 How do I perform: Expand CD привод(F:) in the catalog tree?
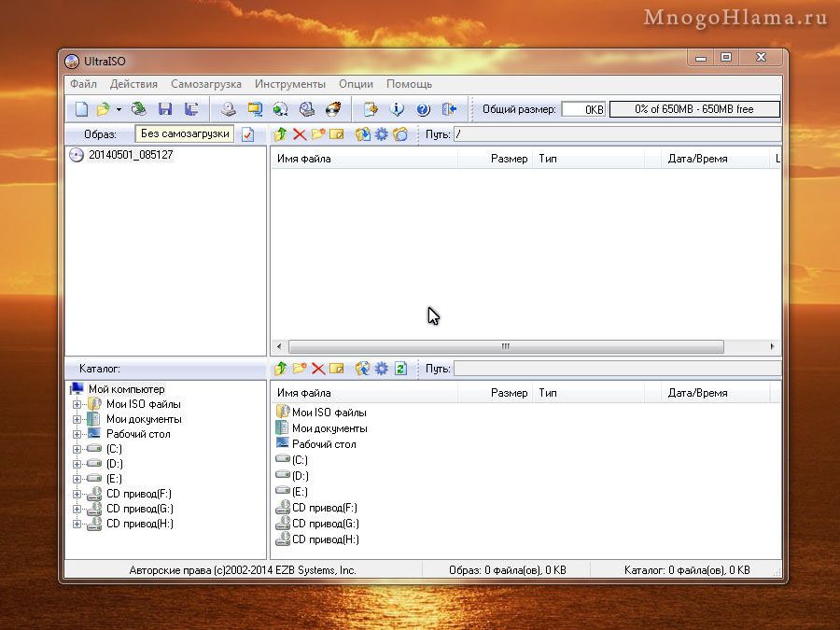point(77,494)
